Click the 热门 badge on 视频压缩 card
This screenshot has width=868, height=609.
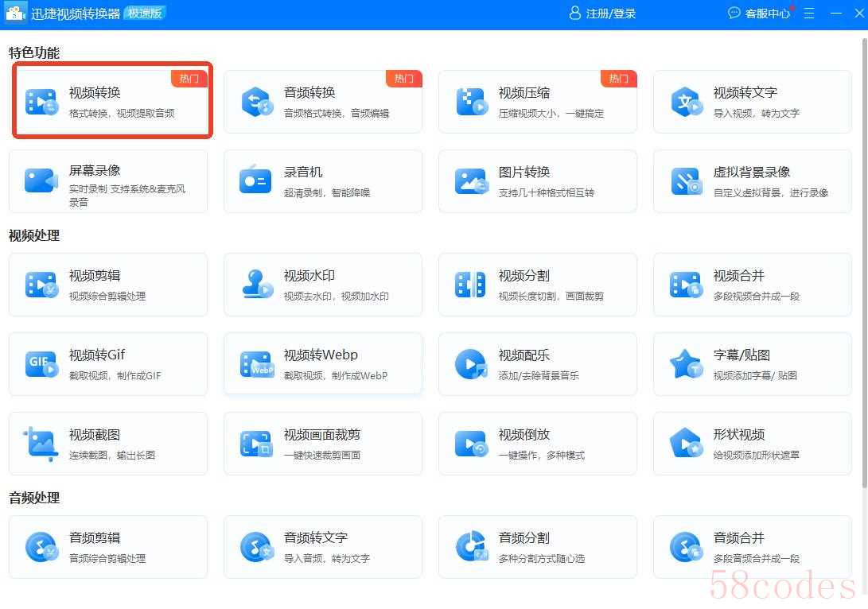tap(618, 79)
